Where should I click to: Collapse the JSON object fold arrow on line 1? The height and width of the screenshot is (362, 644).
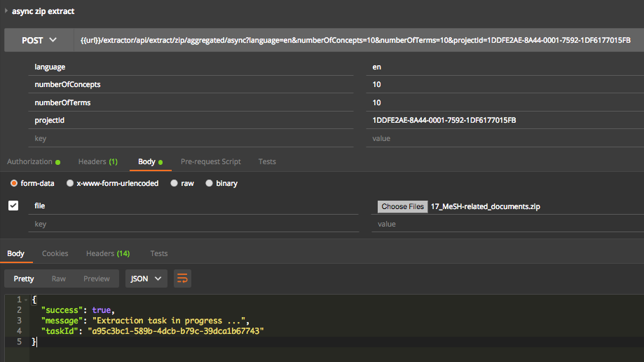[27, 300]
